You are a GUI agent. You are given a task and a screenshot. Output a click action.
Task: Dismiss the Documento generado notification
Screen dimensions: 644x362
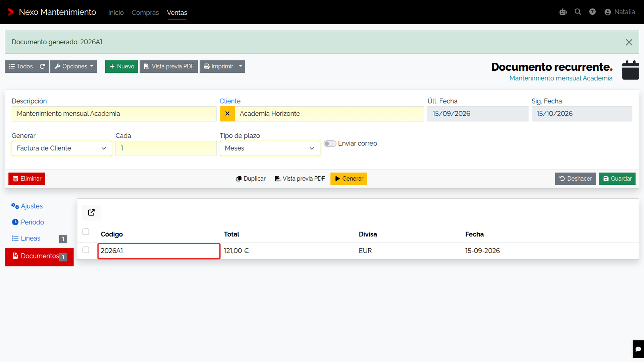[x=629, y=42]
